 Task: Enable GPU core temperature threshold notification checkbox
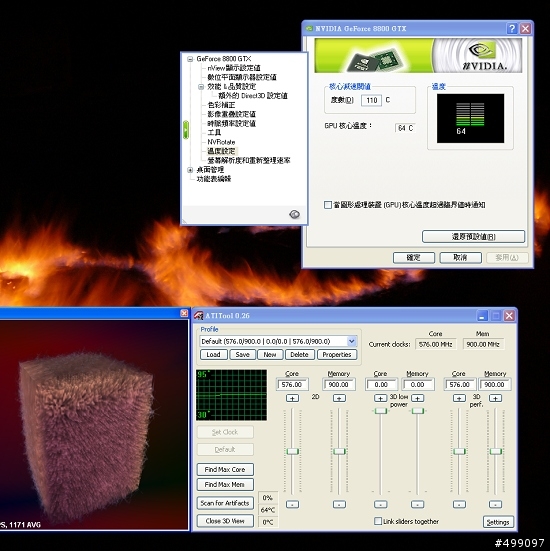[328, 205]
